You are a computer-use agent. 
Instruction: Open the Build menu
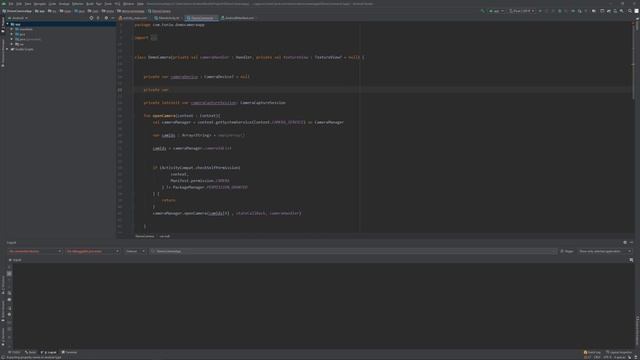pyautogui.click(x=89, y=4)
